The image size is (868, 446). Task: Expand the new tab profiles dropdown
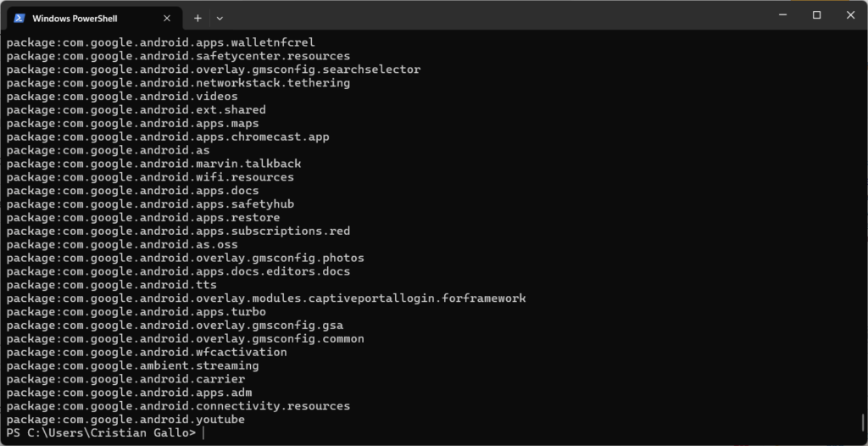pyautogui.click(x=220, y=18)
